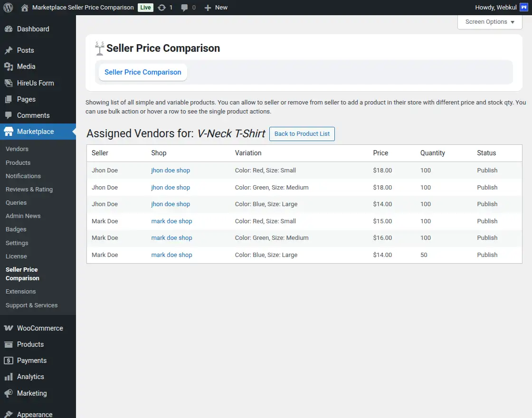532x418 pixels.
Task: Click the home icon beside site name
Action: coord(24,8)
